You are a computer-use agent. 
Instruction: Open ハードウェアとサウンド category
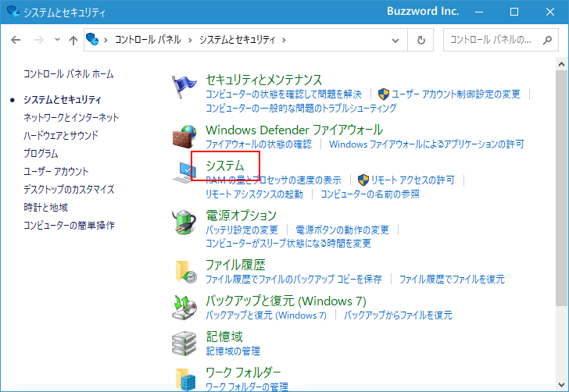coord(61,136)
